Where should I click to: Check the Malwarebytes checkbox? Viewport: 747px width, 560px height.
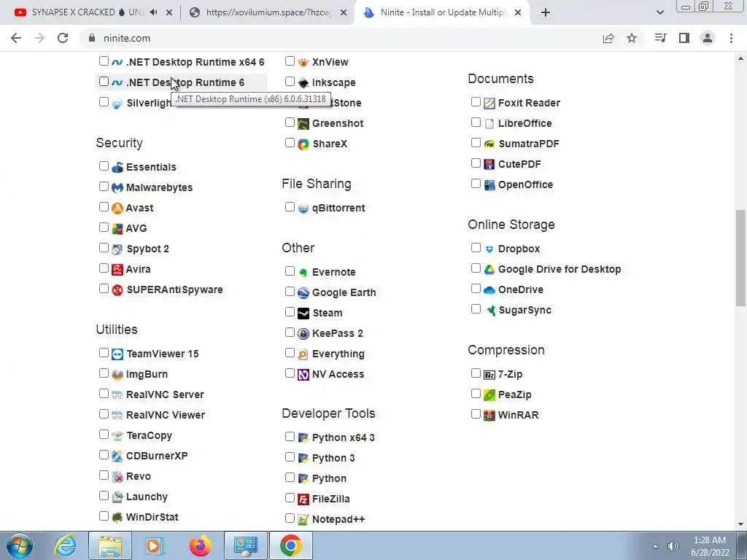(x=104, y=187)
